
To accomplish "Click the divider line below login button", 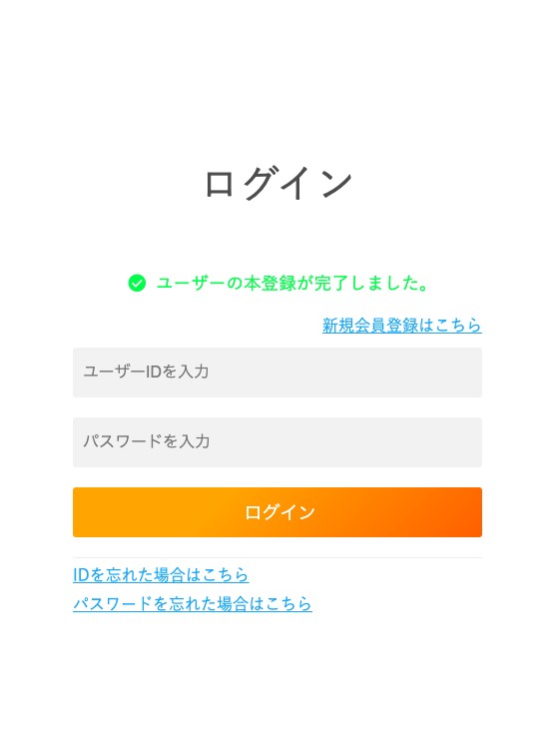I will tap(278, 558).
